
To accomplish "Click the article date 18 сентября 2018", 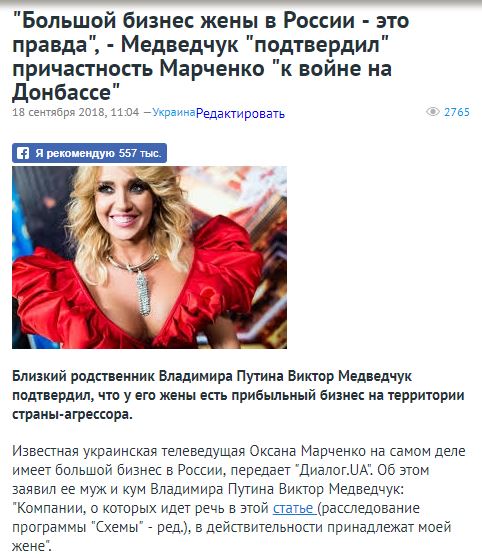I will (60, 112).
